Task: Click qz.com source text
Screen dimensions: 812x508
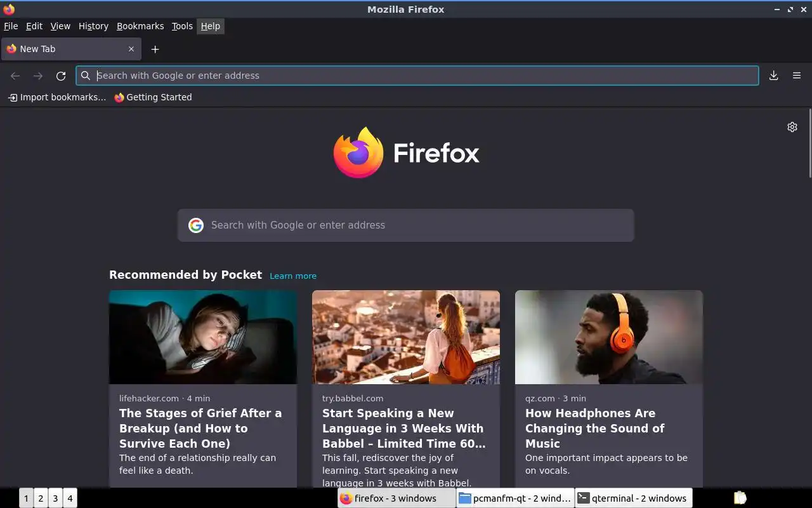Action: (x=540, y=398)
